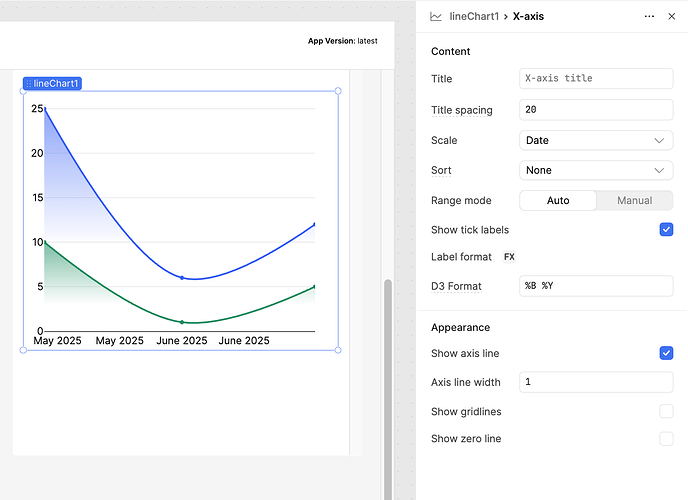Click the lineChart1 drag handle tag

pyautogui.click(x=52, y=83)
